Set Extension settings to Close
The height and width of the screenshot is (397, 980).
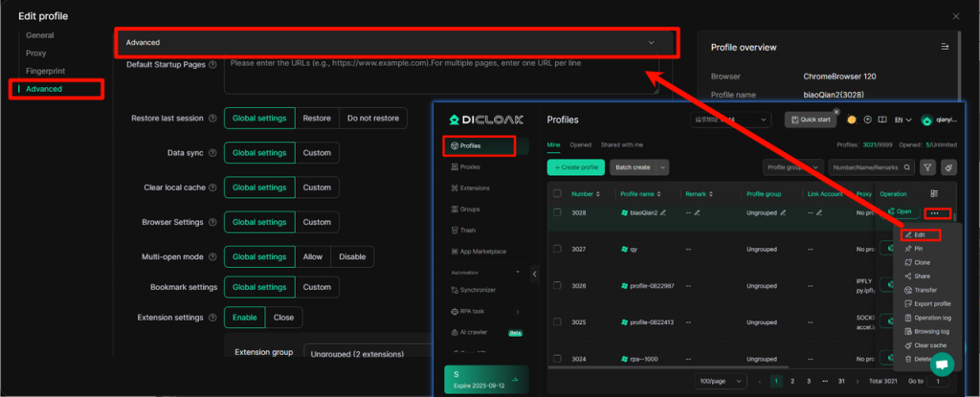283,318
